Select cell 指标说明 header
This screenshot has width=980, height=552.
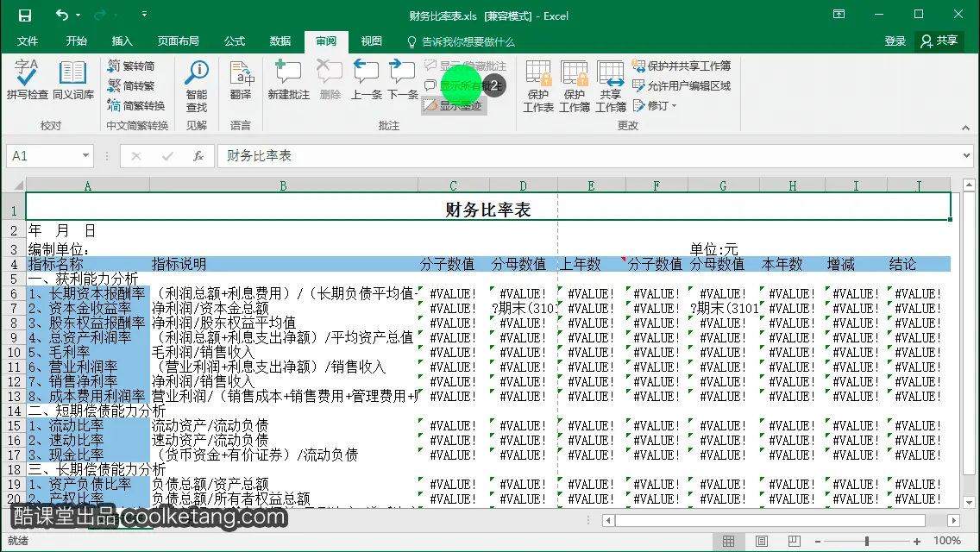tap(284, 265)
